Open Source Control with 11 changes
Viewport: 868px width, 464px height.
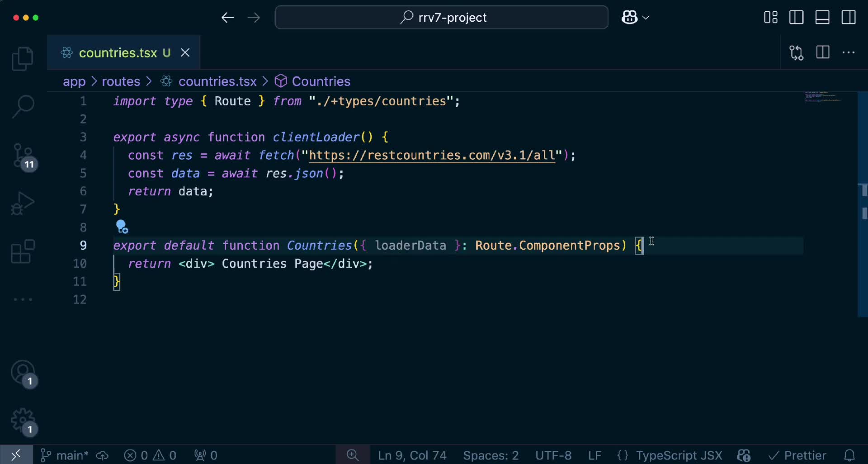(x=23, y=156)
